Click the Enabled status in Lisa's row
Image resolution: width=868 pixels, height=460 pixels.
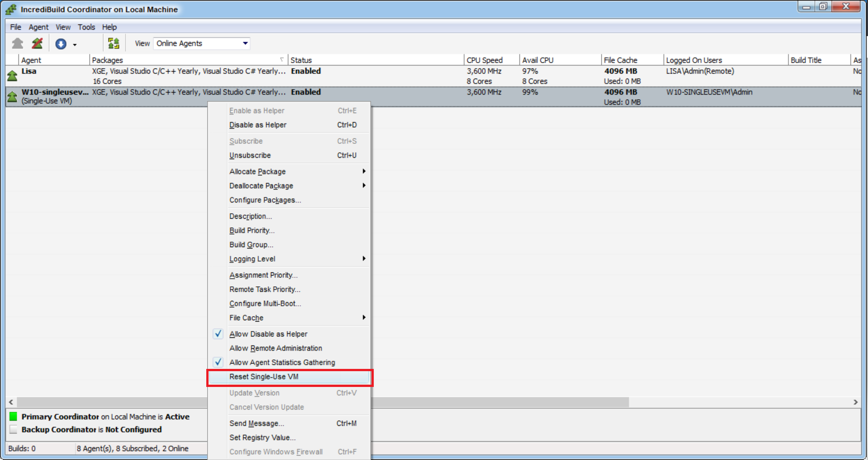[306, 71]
